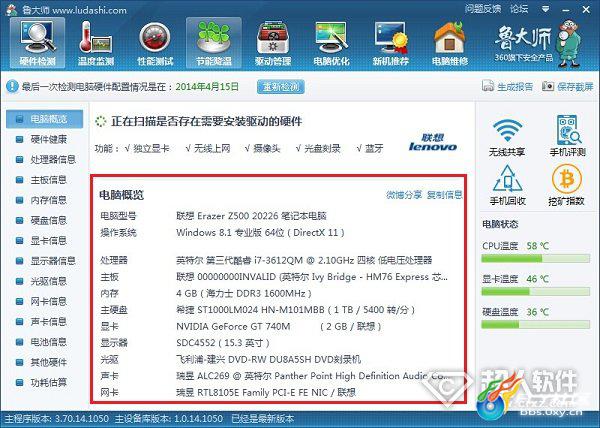This screenshot has width=600, height=428.
Task: Click the ST1000LM024 hard disk text
Action: pyautogui.click(x=295, y=309)
